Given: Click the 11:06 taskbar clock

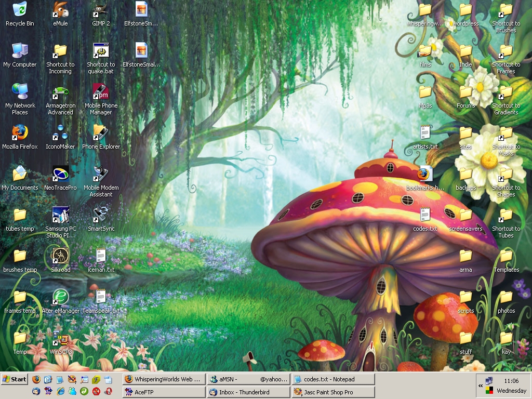Looking at the screenshot, I should 511,381.
